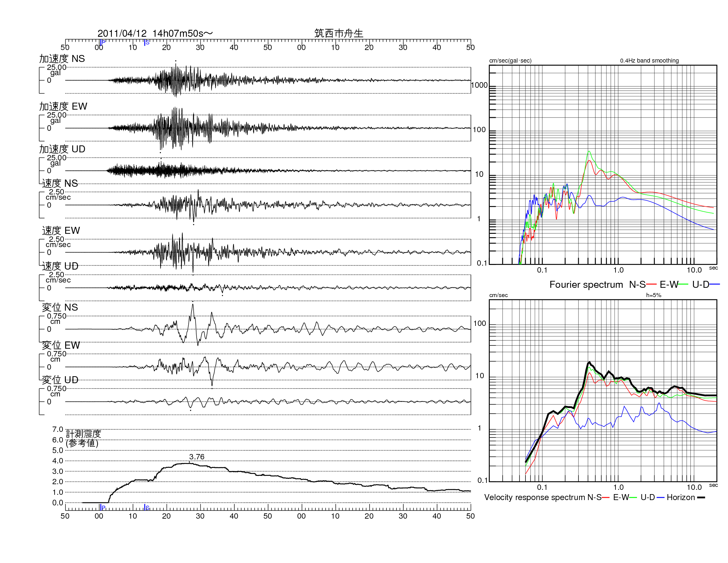Image resolution: width=728 pixels, height=563 pixels.
Task: Click the 変位 UD waveform label
Action: pos(60,380)
